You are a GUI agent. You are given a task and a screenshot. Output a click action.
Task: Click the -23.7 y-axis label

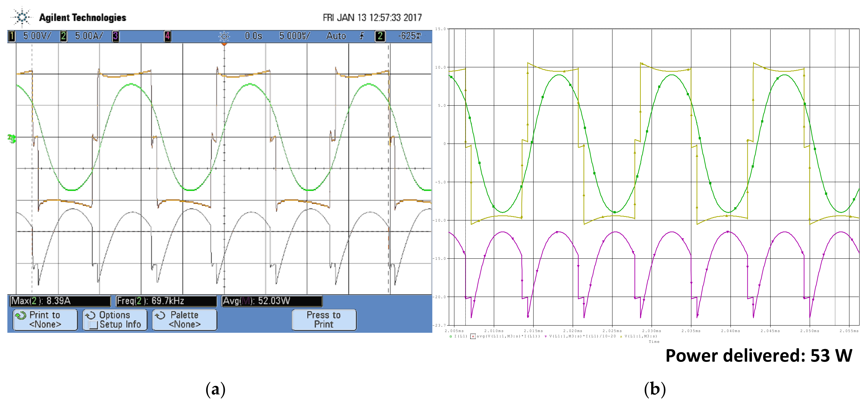coord(439,325)
